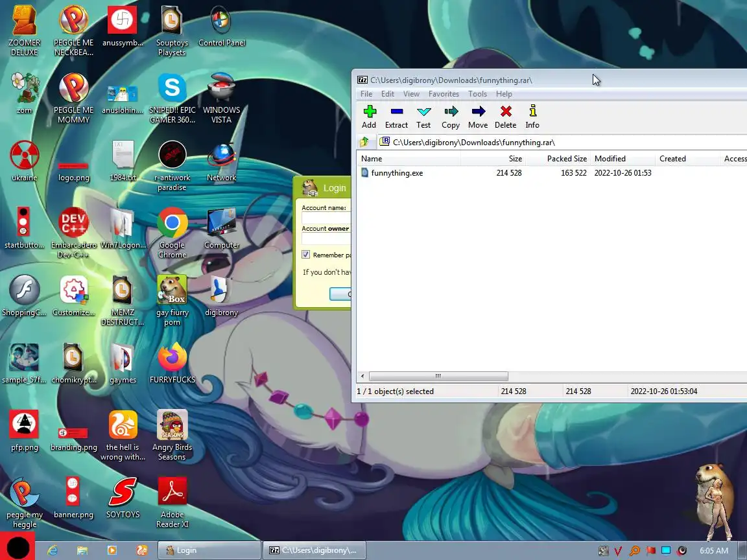Open the View menu in 7-Zip
The height and width of the screenshot is (560, 747).
tap(411, 94)
